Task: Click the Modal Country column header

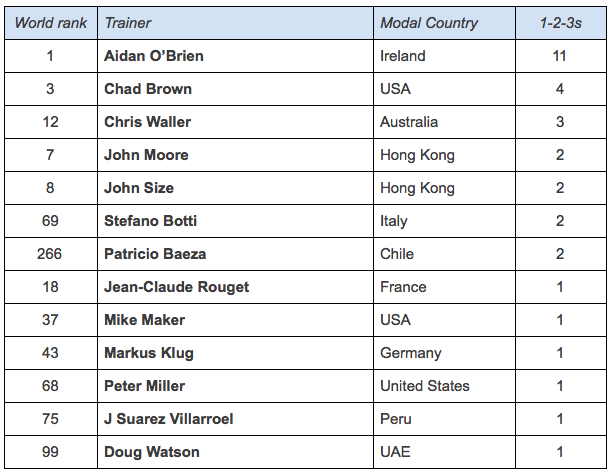Action: 429,23
